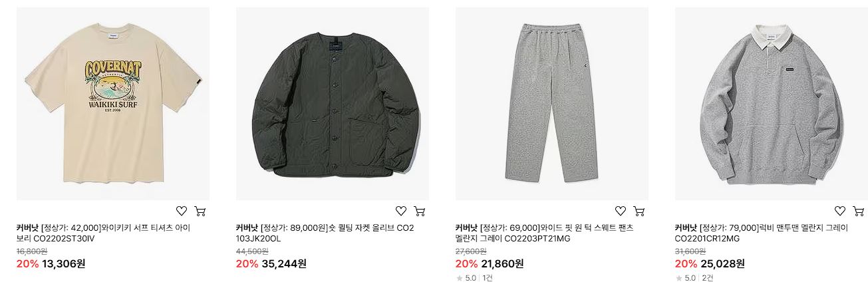Open product title ending CO2103JK20OL
The width and height of the screenshot is (868, 302).
(325, 233)
